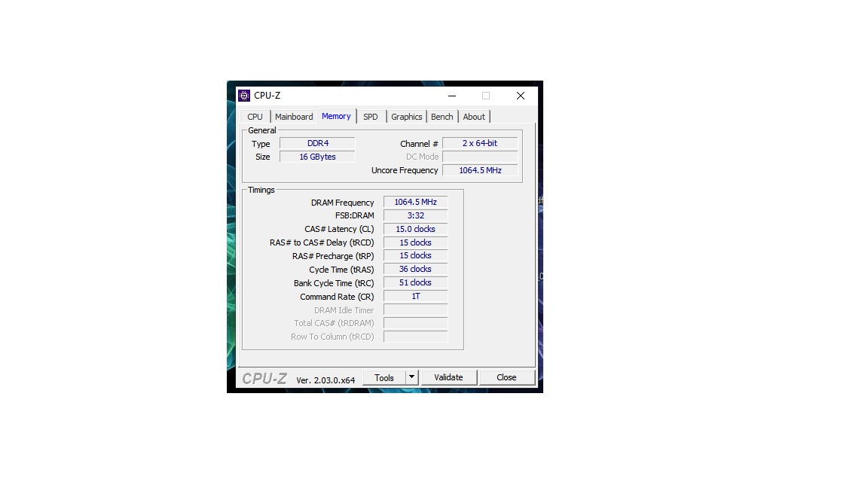The height and width of the screenshot is (488, 868).
Task: Click the empty DC Mode field
Action: click(480, 157)
